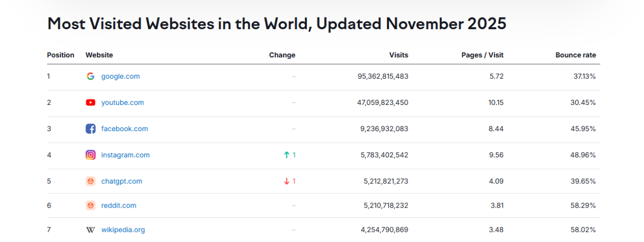Screen dimensions: 644x242
Task: Select the visits value 47,059,823,450
Action: (383, 102)
